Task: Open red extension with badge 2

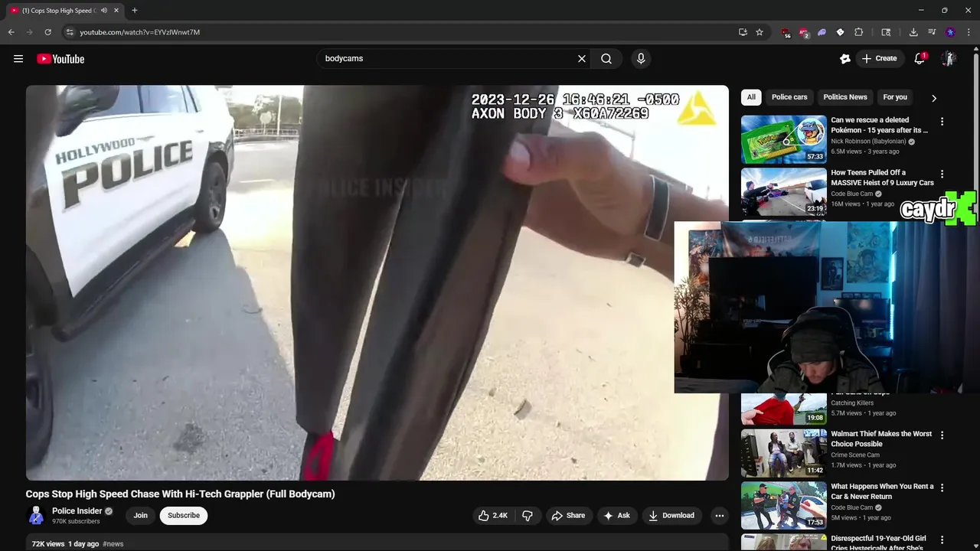Action: tap(804, 32)
